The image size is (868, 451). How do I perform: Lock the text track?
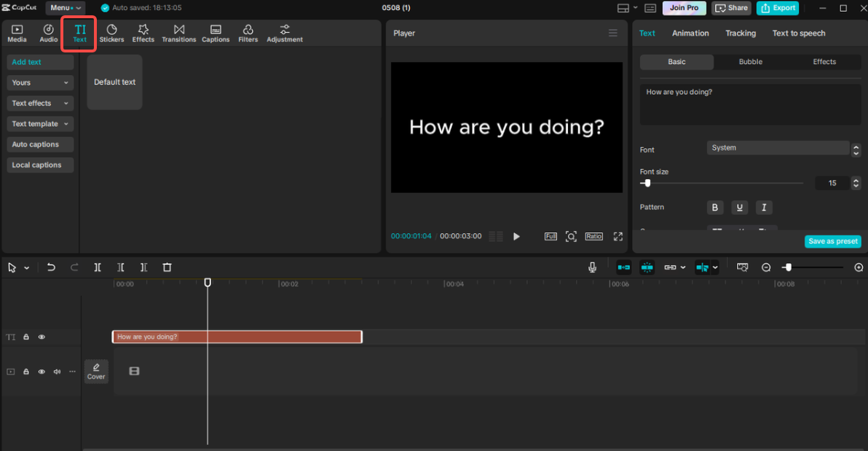coord(25,337)
